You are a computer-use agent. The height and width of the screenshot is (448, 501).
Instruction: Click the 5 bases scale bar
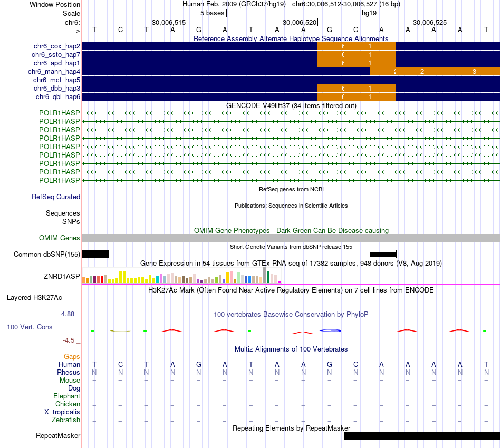pyautogui.click(x=292, y=13)
